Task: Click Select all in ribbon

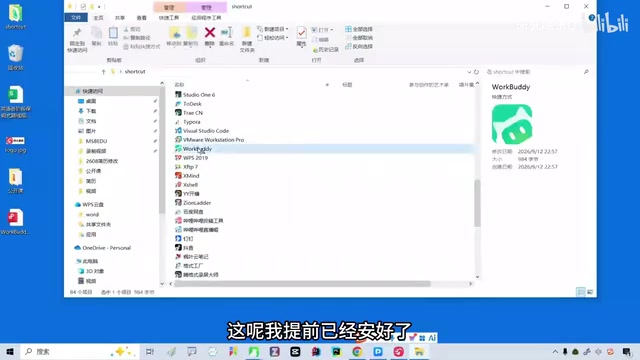Action: coord(359,29)
